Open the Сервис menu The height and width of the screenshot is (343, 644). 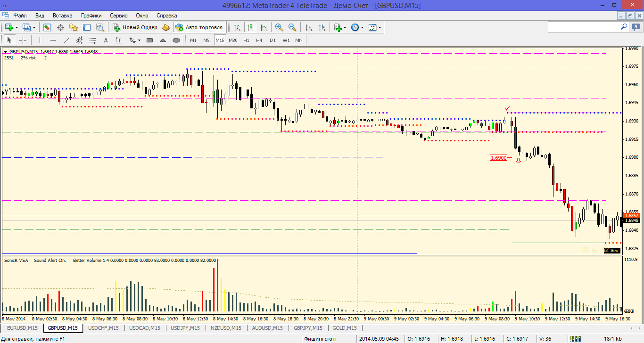point(119,15)
